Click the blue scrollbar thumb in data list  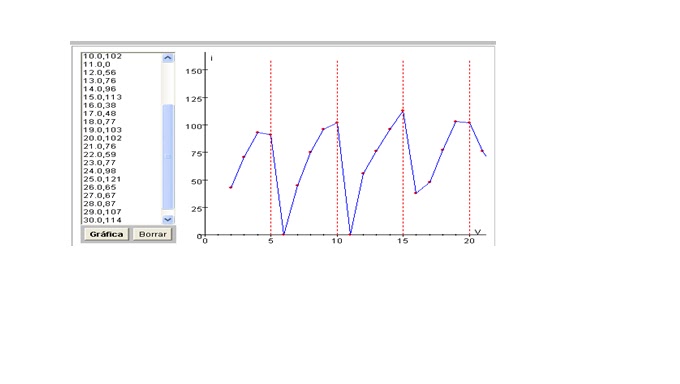pos(168,157)
